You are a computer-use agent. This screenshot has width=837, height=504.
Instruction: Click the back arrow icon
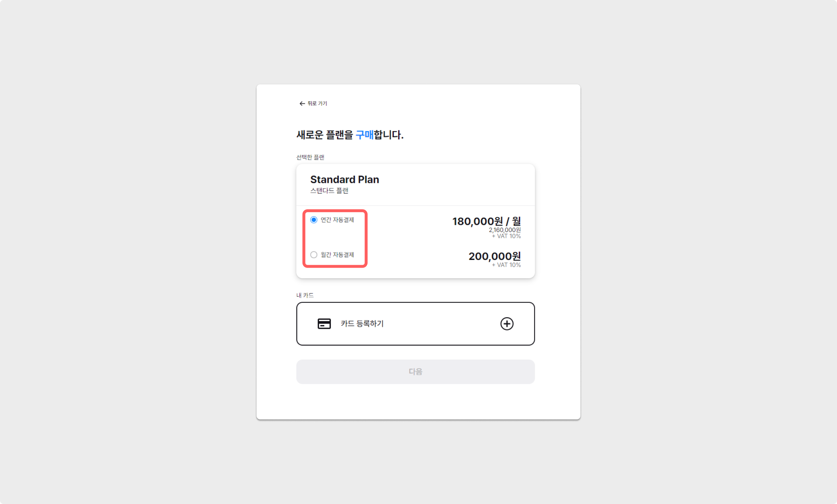(x=302, y=104)
